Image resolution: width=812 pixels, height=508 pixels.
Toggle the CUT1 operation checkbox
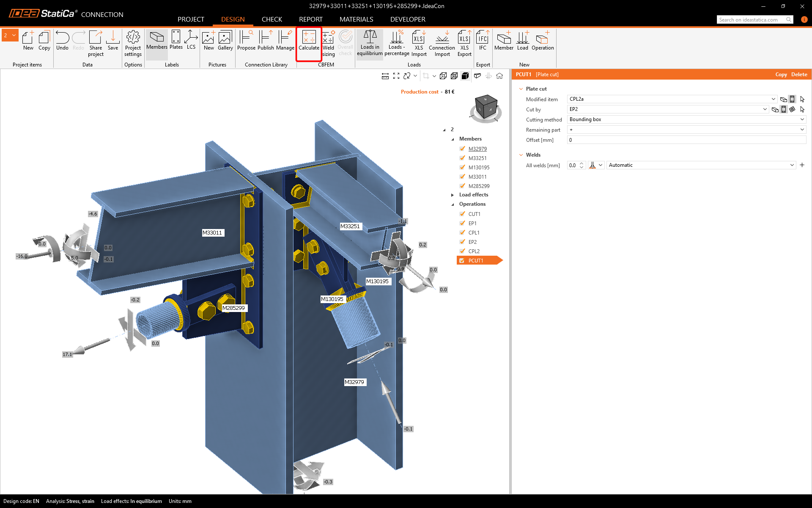(x=462, y=214)
